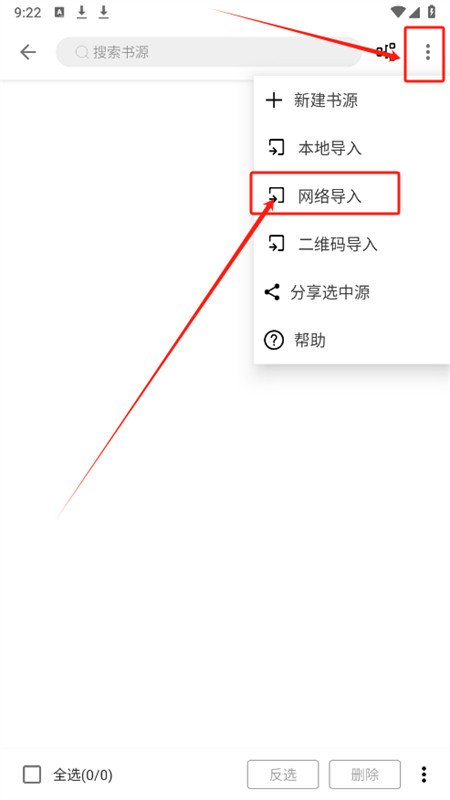Click the plus icon for 新建书源
This screenshot has width=450, height=800.
click(274, 100)
